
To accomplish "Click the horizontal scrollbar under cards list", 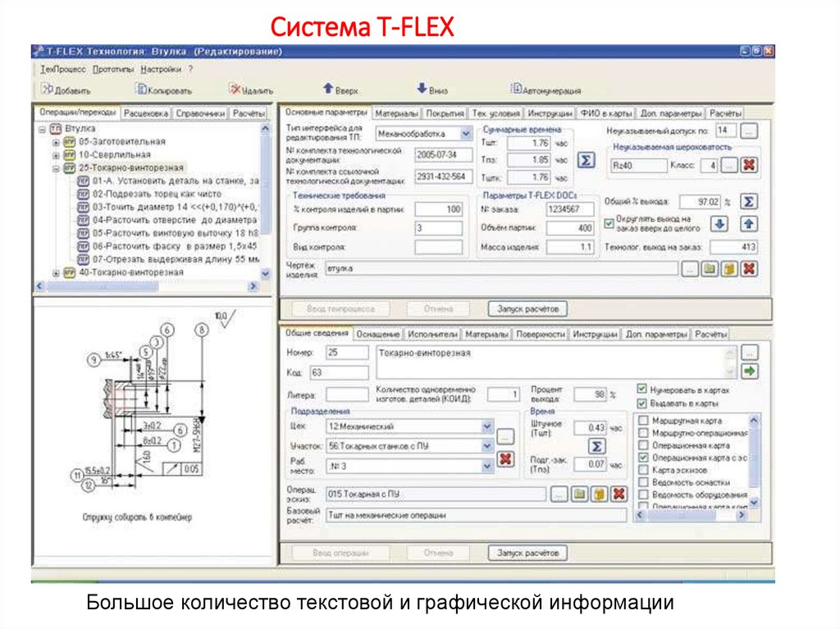I will point(691,515).
